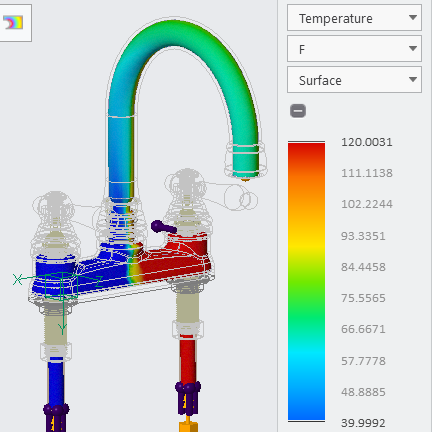Image resolution: width=432 pixels, height=432 pixels.
Task: Click legend value 93.3351
Action: pos(363,236)
